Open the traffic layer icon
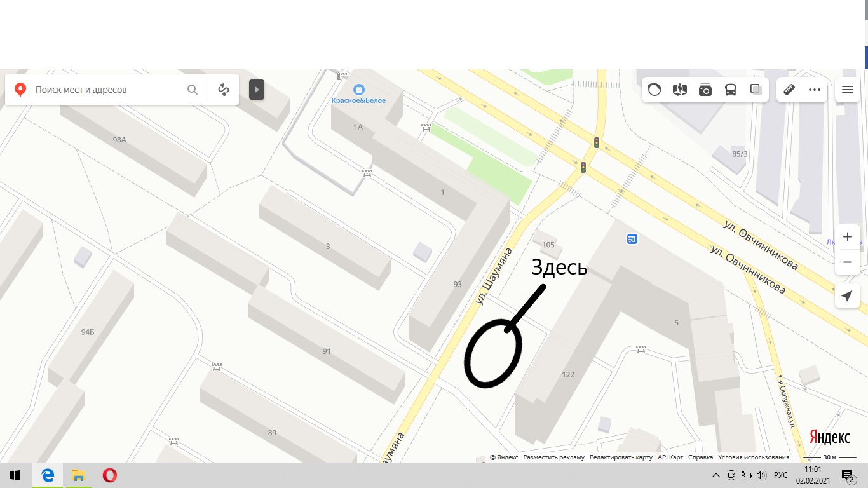 pos(654,90)
